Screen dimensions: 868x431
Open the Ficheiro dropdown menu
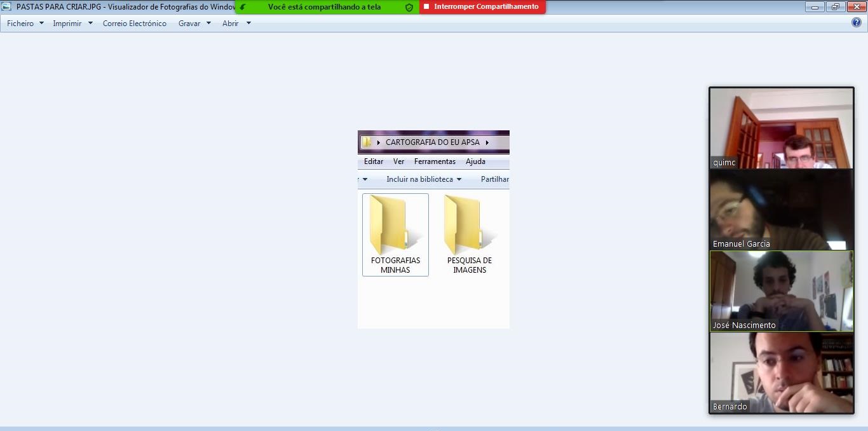pyautogui.click(x=25, y=24)
